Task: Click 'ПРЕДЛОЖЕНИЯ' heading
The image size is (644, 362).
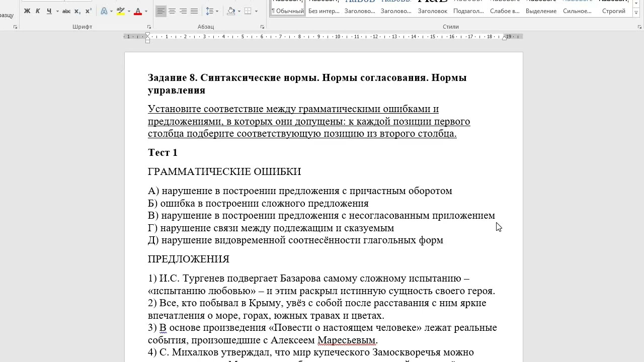Action: click(189, 259)
